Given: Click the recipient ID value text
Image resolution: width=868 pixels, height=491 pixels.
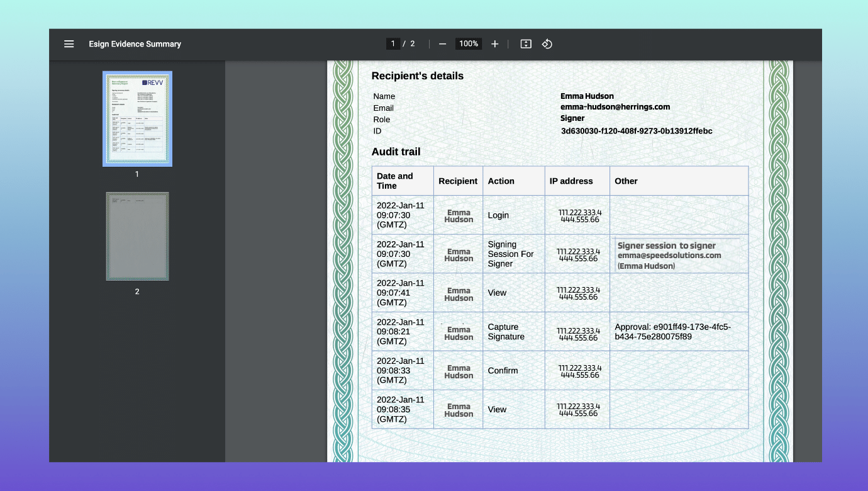Looking at the screenshot, I should 637,131.
